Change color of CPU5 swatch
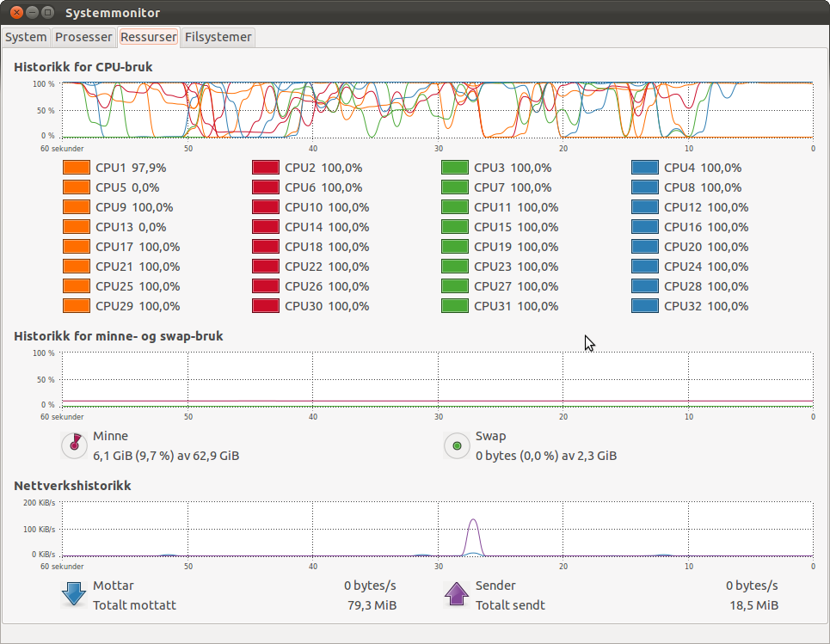Screen dimensions: 830x644 coord(77,187)
